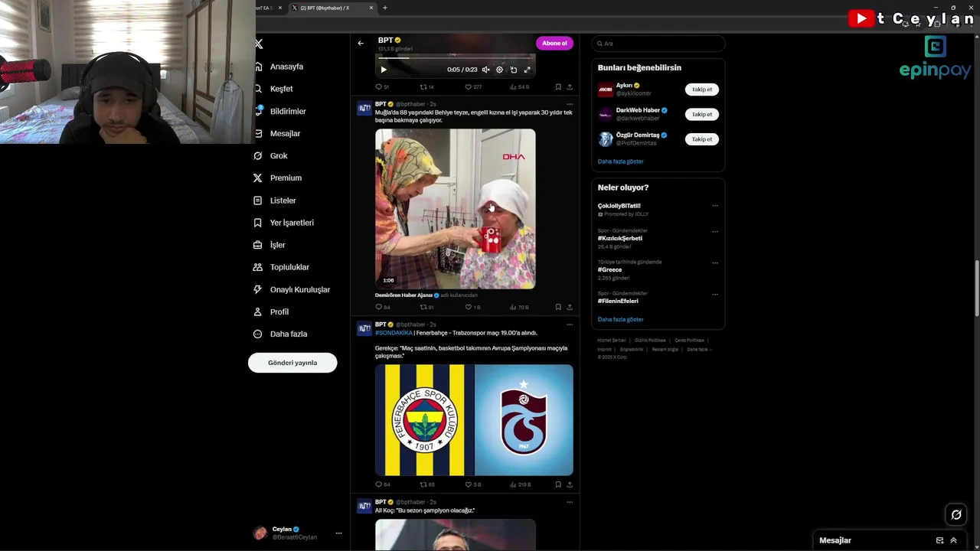The height and width of the screenshot is (551, 980).
Task: Click the Onaylı Kuruluşlar lightning icon
Action: coord(258,289)
